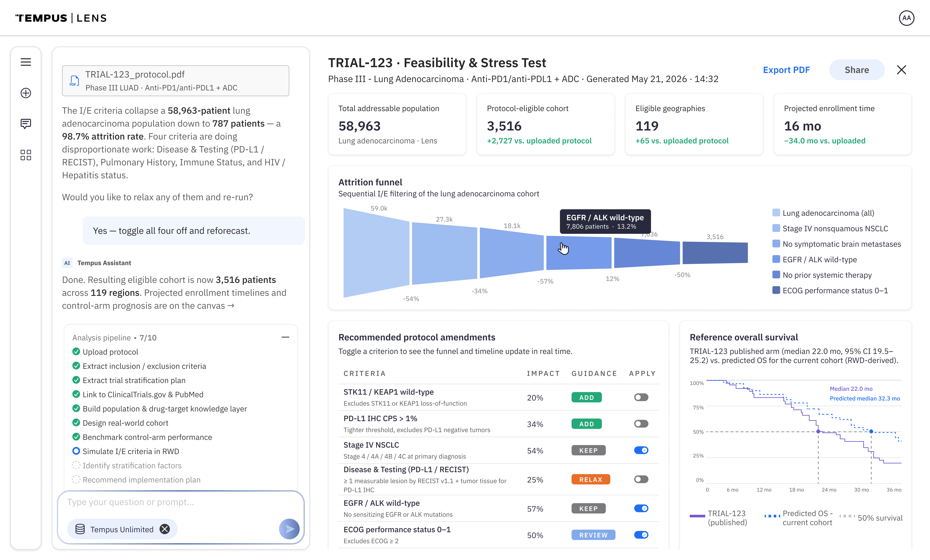930x560 pixels.
Task: Click the AI badge of Tempus Assistant
Action: coord(67,263)
